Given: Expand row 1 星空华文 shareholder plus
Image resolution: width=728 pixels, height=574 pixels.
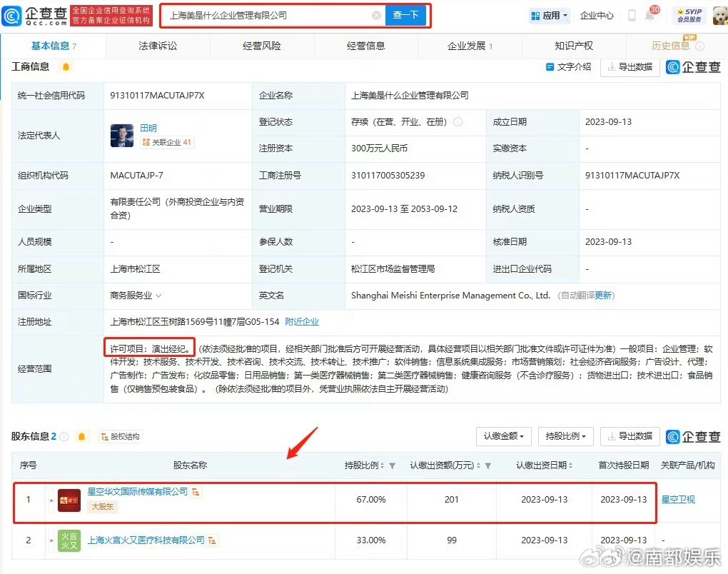Looking at the screenshot, I should point(51,500).
